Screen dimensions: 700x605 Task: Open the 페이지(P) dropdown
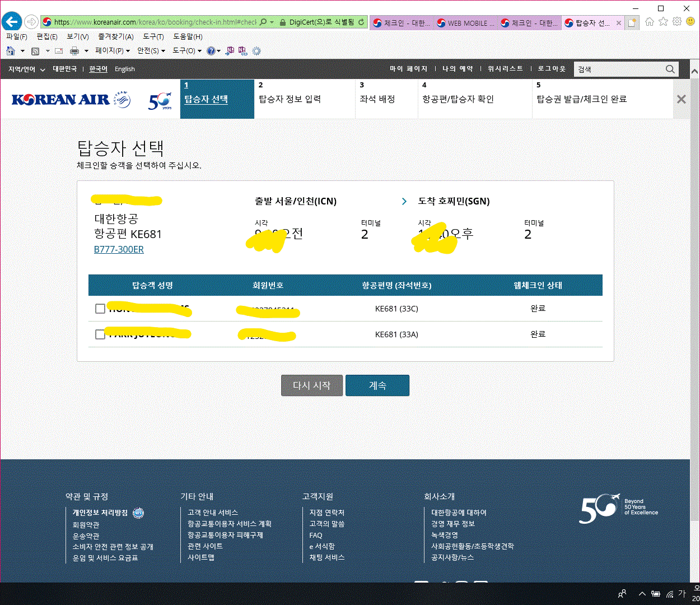pyautogui.click(x=113, y=51)
